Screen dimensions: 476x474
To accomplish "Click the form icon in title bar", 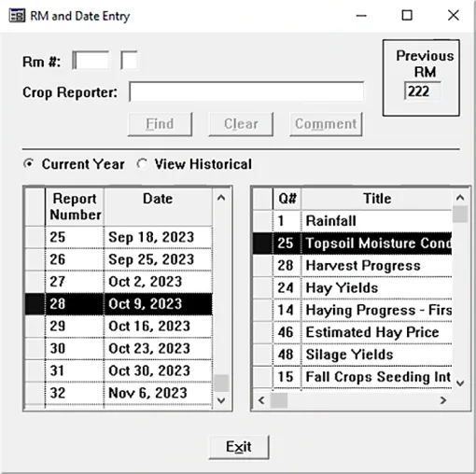I will tap(17, 16).
